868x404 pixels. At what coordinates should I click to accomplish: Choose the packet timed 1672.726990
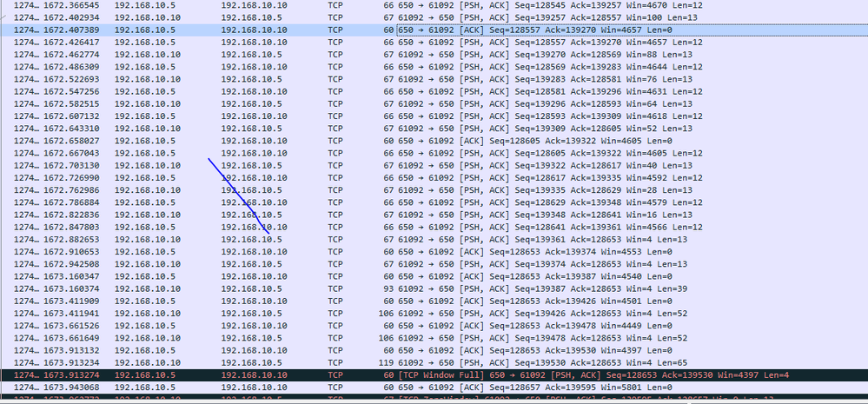pyautogui.click(x=434, y=177)
